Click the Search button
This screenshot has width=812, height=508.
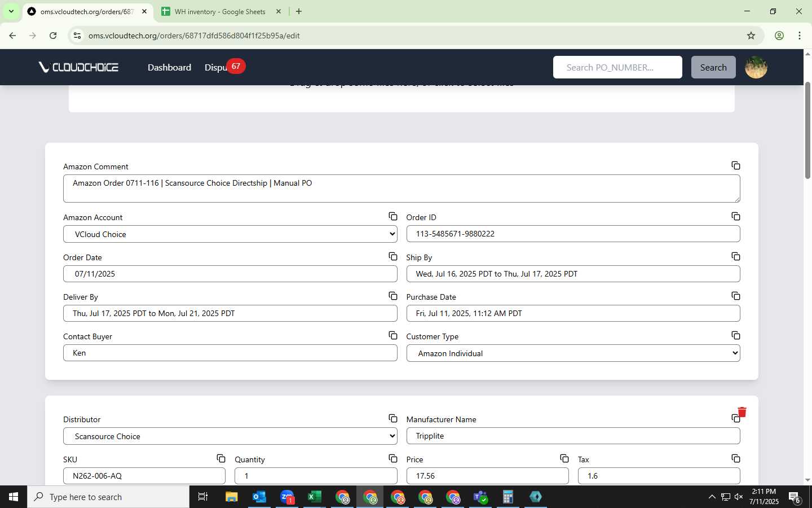tap(713, 67)
